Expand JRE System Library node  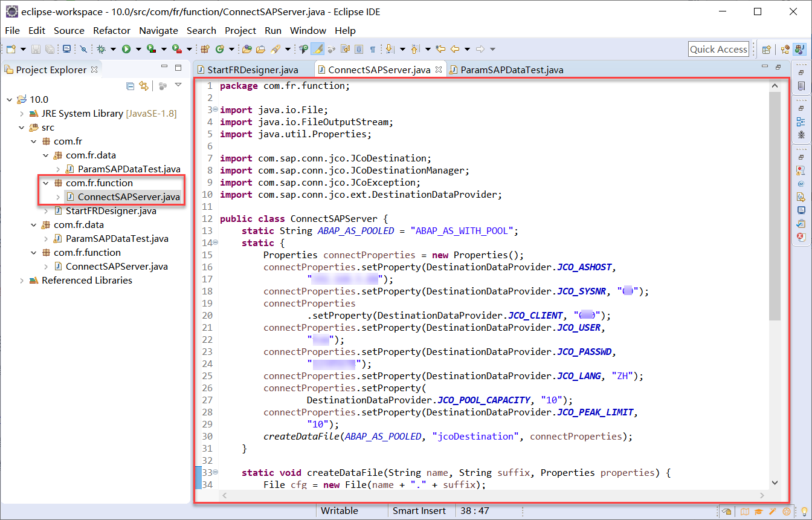[22, 114]
